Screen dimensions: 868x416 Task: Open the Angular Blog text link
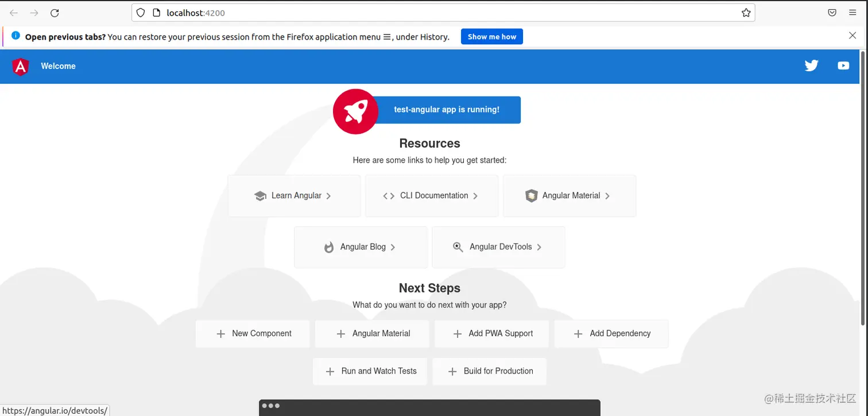click(363, 246)
